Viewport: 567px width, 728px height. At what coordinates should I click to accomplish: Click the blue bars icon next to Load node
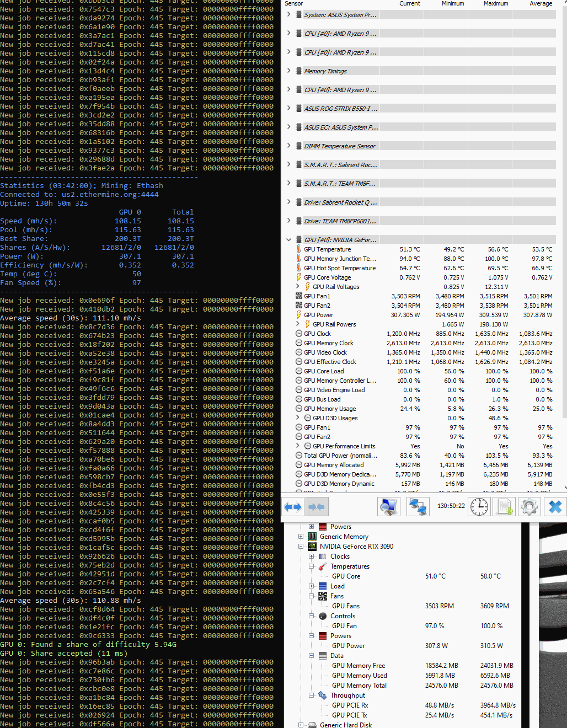(323, 586)
